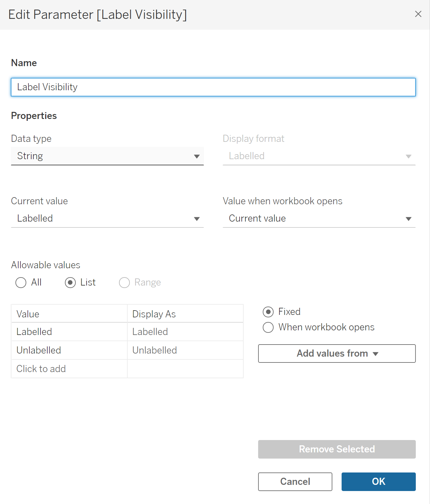Image resolution: width=430 pixels, height=504 pixels.
Task: Click the 'Click to add' row
Action: [x=69, y=369]
